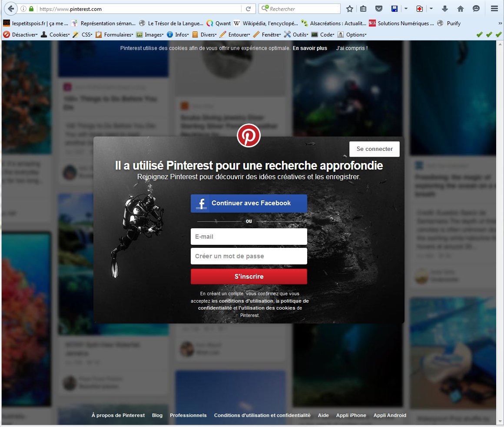The width and height of the screenshot is (504, 427).
Task: Open the Images developer menu
Action: 150,34
